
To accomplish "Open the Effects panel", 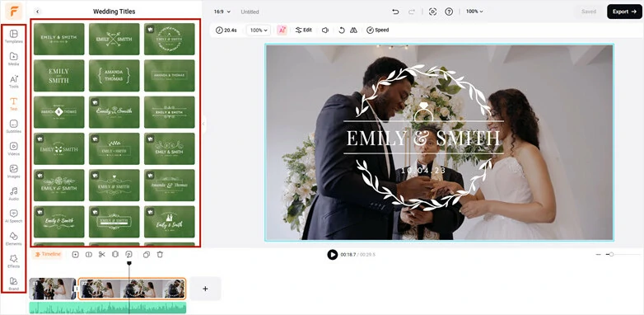I will pyautogui.click(x=13, y=261).
